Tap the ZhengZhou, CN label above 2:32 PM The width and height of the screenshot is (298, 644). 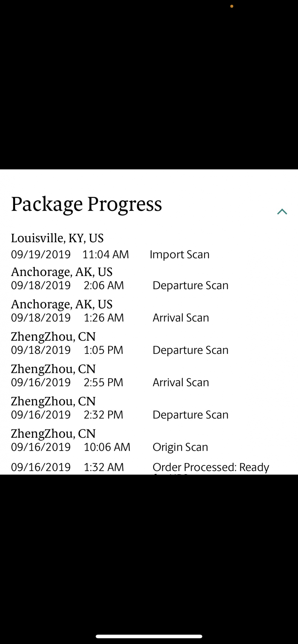pyautogui.click(x=53, y=402)
